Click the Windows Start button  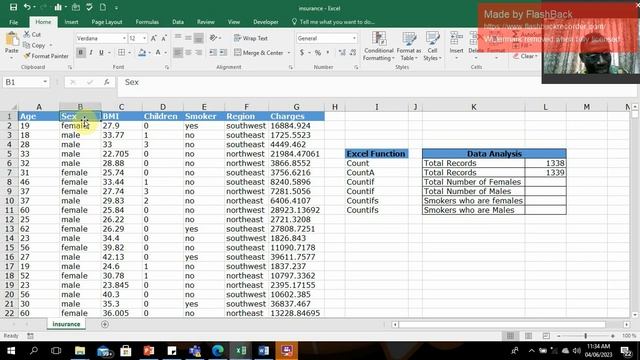point(11,350)
